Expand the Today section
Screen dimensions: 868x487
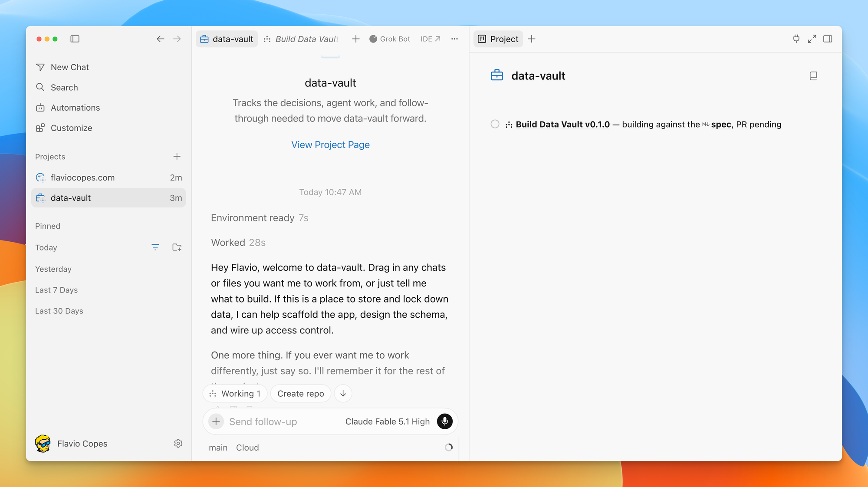[x=46, y=247]
